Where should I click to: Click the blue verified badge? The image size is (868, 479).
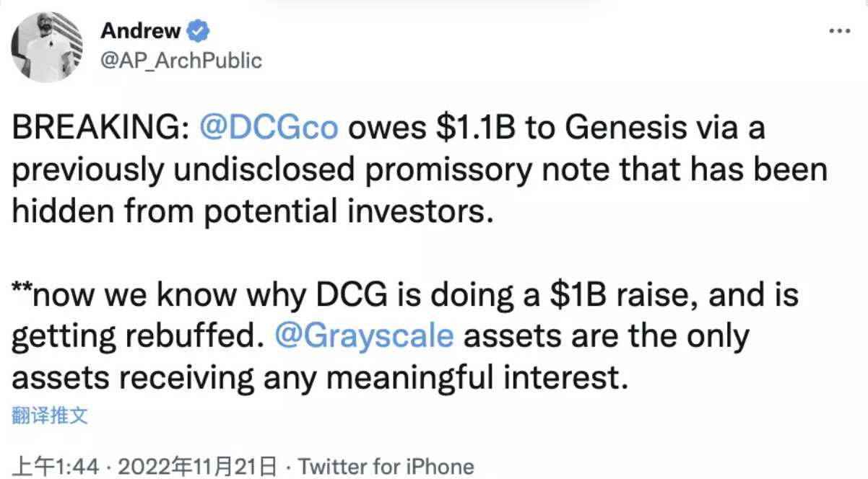pos(199,31)
